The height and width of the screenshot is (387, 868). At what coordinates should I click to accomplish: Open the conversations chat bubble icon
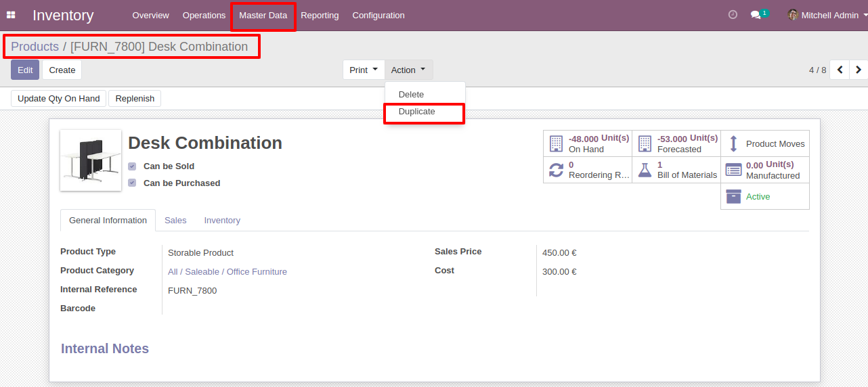(x=756, y=15)
